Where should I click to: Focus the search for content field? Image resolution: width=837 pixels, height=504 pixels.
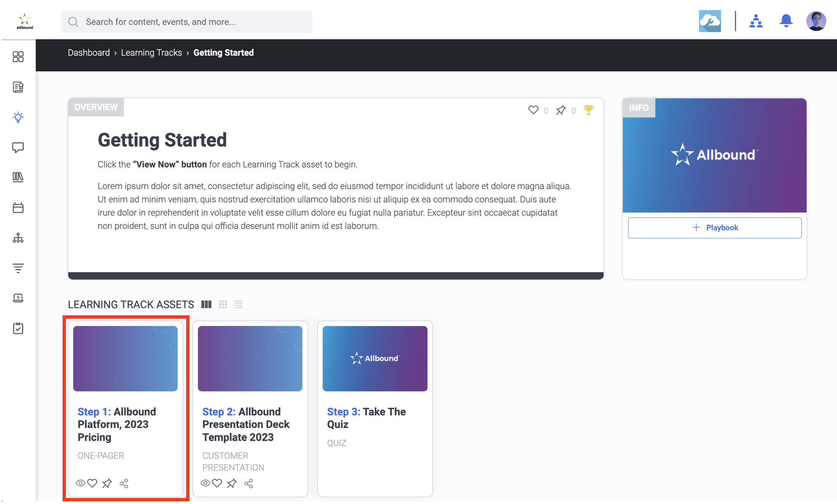click(x=187, y=22)
